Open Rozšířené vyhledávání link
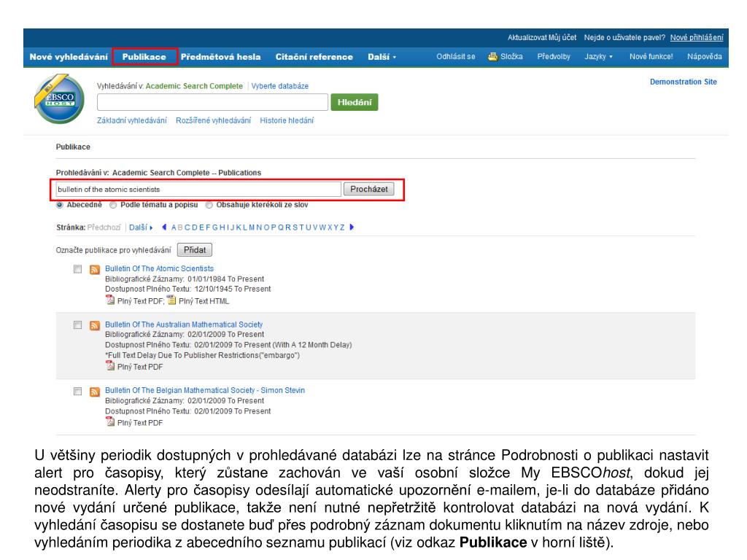The height and width of the screenshot is (560, 747). [x=214, y=120]
